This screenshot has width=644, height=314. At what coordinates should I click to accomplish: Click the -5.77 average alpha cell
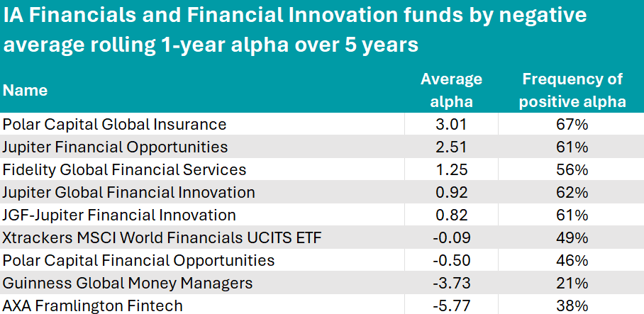(x=451, y=305)
